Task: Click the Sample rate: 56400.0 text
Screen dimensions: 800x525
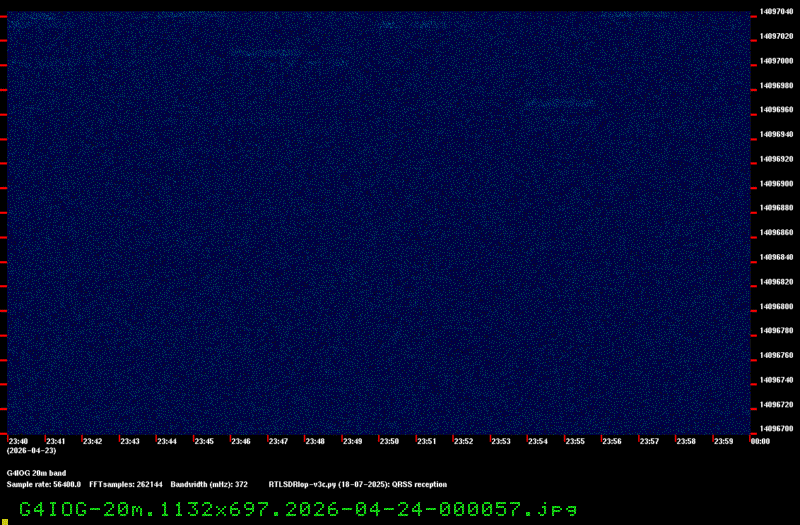Action: pyautogui.click(x=43, y=484)
